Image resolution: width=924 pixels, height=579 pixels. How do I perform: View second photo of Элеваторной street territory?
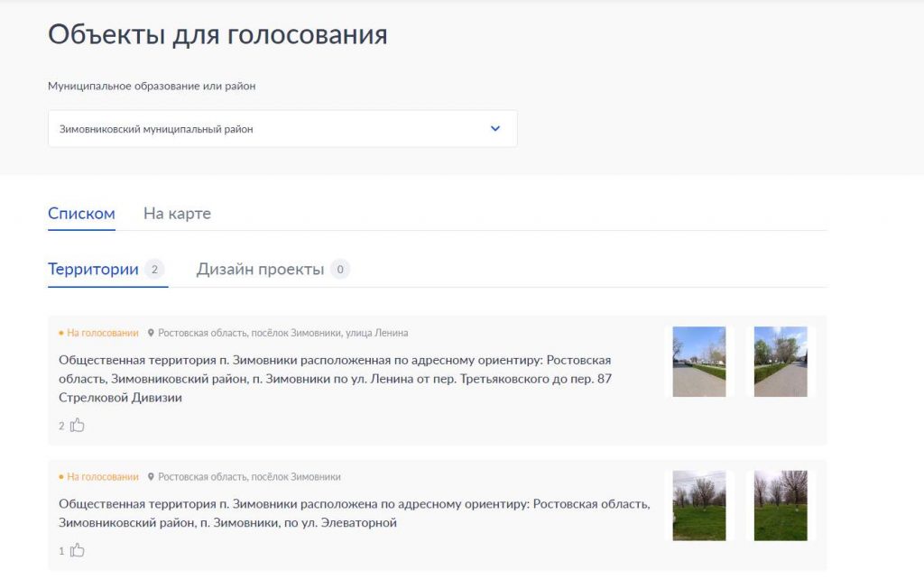click(781, 505)
